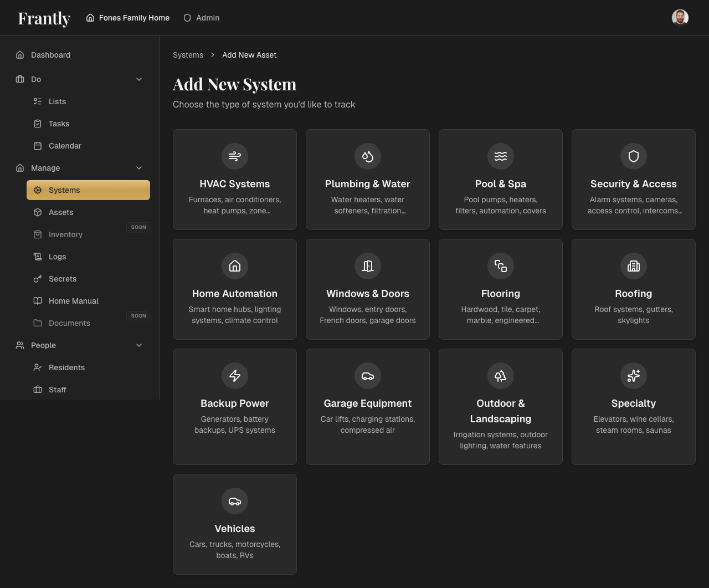Select the HVAC Systems icon
Screen dimensions: 709x588
[234, 156]
